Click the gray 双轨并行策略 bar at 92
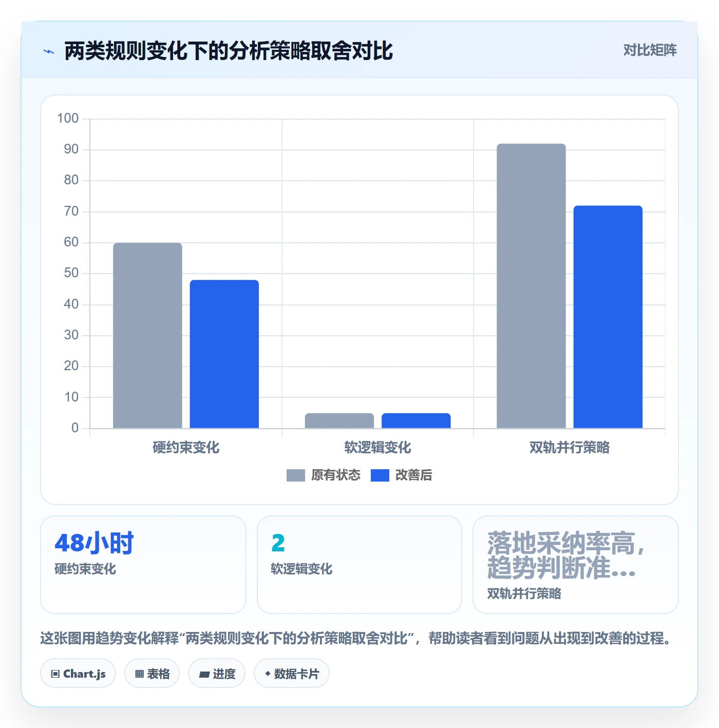The width and height of the screenshot is (719, 728). [x=532, y=286]
